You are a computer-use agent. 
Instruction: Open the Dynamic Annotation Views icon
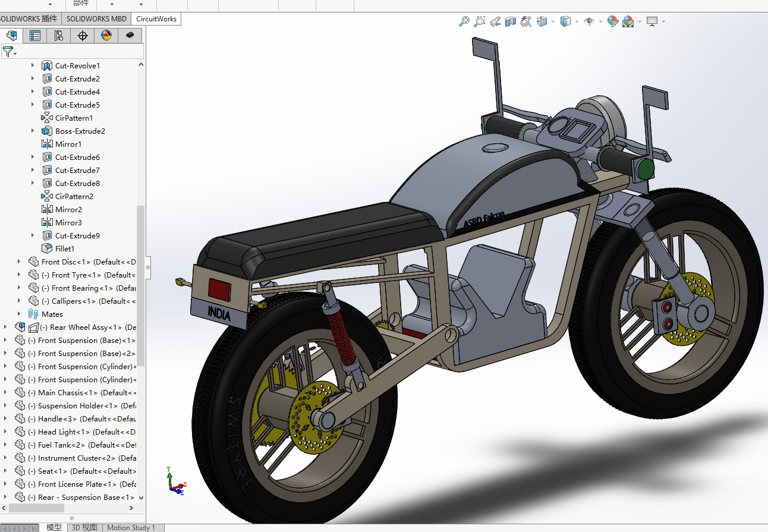[526, 21]
